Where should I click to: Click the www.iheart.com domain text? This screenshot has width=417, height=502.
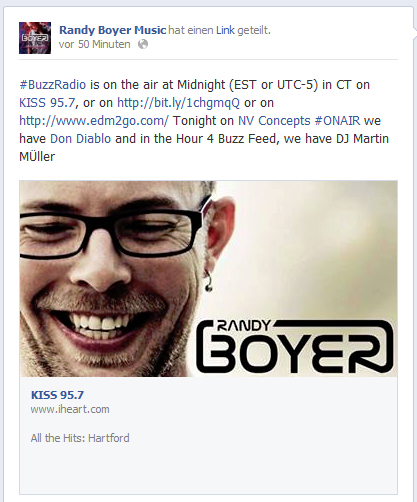[x=70, y=409]
